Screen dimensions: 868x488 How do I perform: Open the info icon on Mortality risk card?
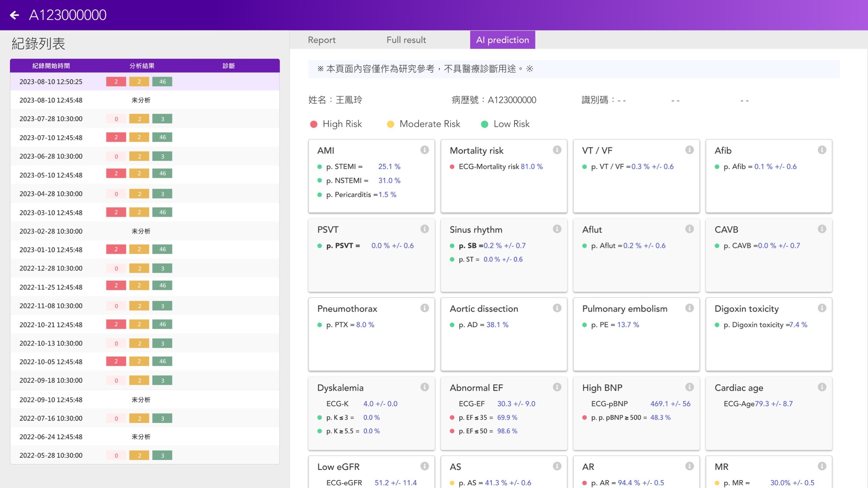tap(557, 150)
